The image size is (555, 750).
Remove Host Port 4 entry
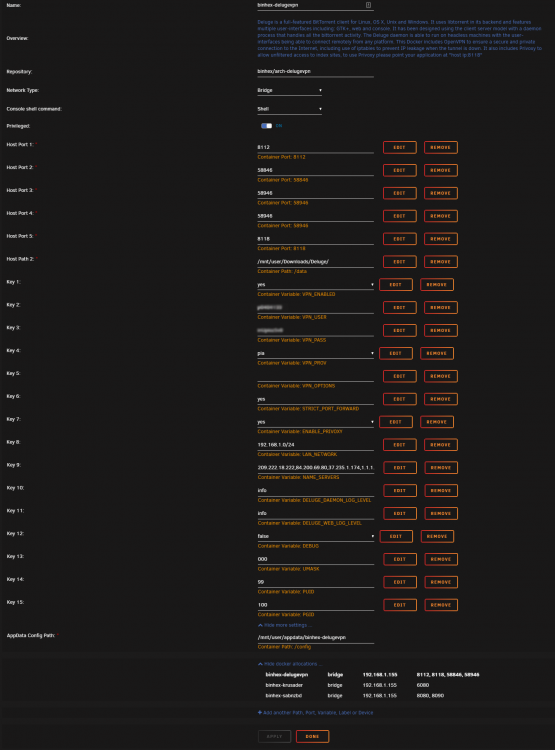click(441, 216)
